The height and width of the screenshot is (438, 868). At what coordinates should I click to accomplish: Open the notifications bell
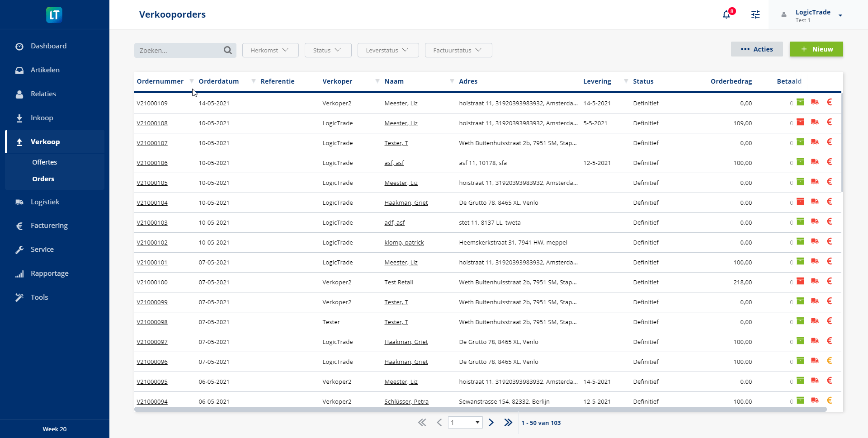(726, 14)
